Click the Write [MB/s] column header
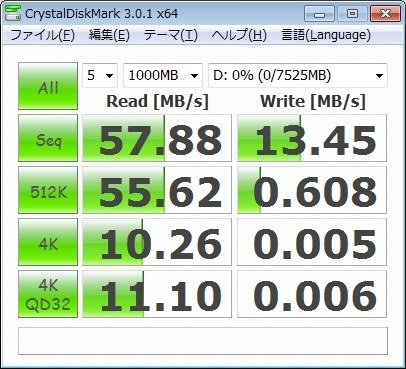406x369 pixels. coord(313,101)
